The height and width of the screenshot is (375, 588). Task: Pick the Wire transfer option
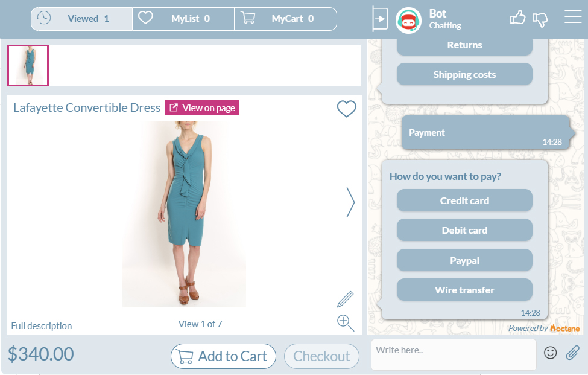pyautogui.click(x=464, y=290)
